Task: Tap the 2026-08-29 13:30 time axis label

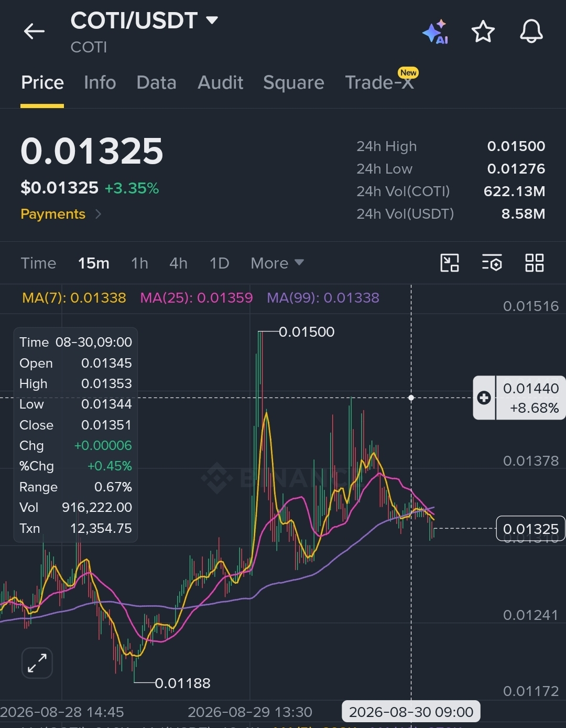Action: tap(250, 712)
